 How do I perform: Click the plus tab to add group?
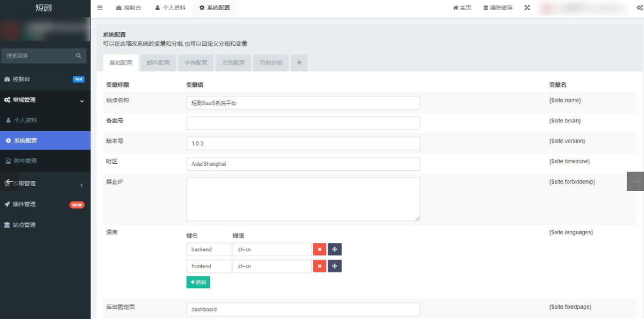tap(299, 63)
